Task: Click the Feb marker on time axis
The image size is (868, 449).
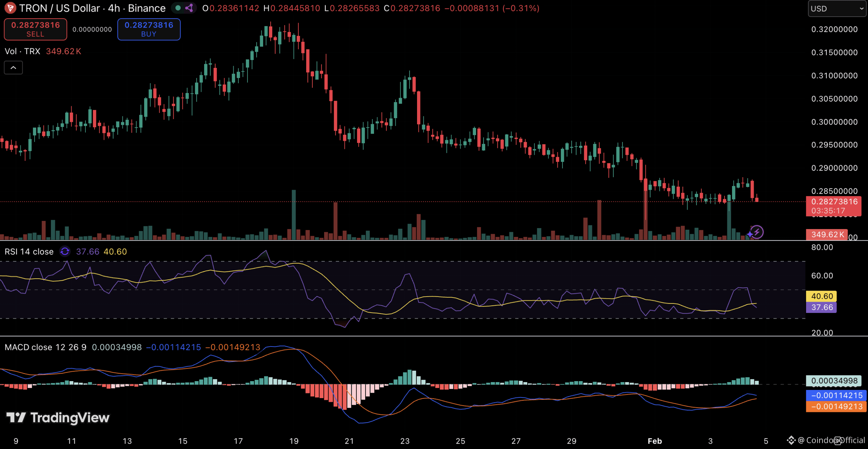Action: click(654, 441)
